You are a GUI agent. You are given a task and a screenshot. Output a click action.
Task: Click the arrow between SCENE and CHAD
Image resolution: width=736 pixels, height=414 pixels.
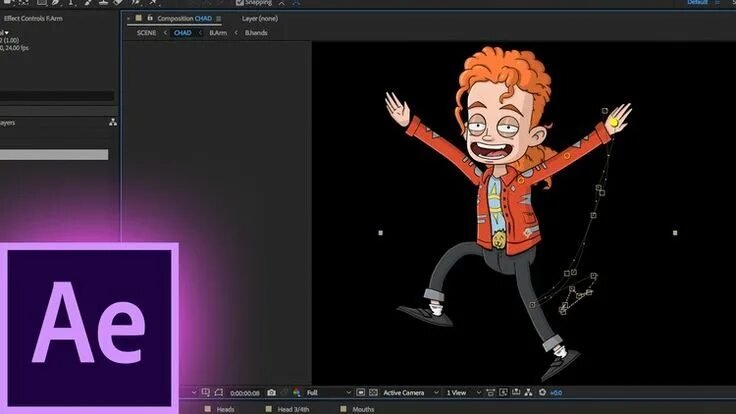[x=165, y=33]
